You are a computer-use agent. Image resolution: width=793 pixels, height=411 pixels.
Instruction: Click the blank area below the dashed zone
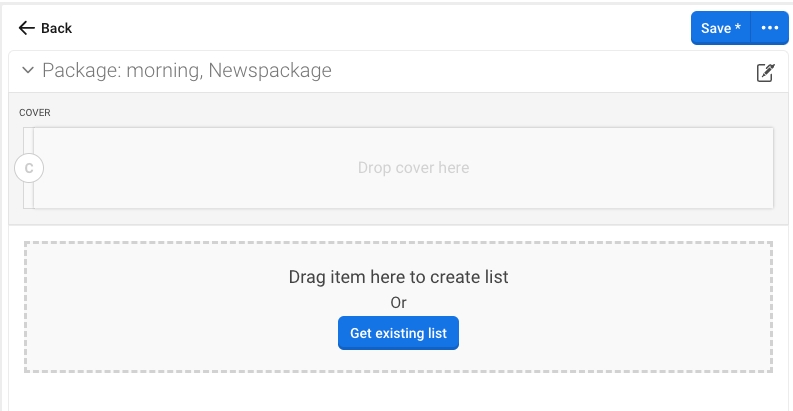[398, 392]
